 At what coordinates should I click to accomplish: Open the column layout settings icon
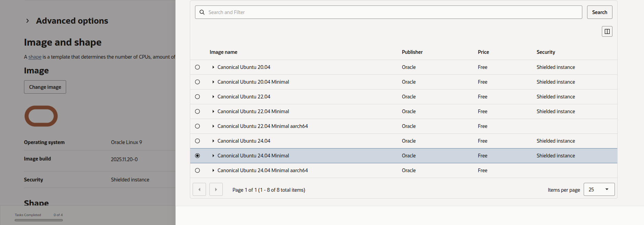pyautogui.click(x=607, y=32)
